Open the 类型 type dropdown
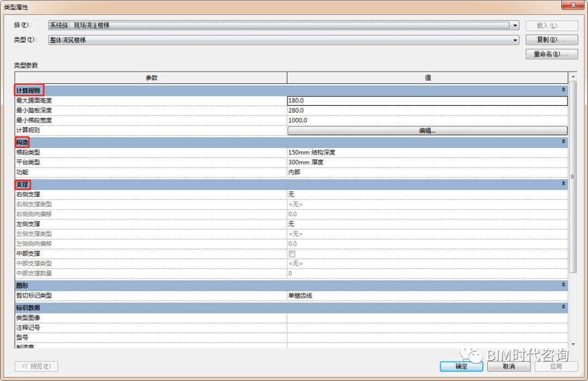This screenshot has height=381, width=588. pos(515,40)
